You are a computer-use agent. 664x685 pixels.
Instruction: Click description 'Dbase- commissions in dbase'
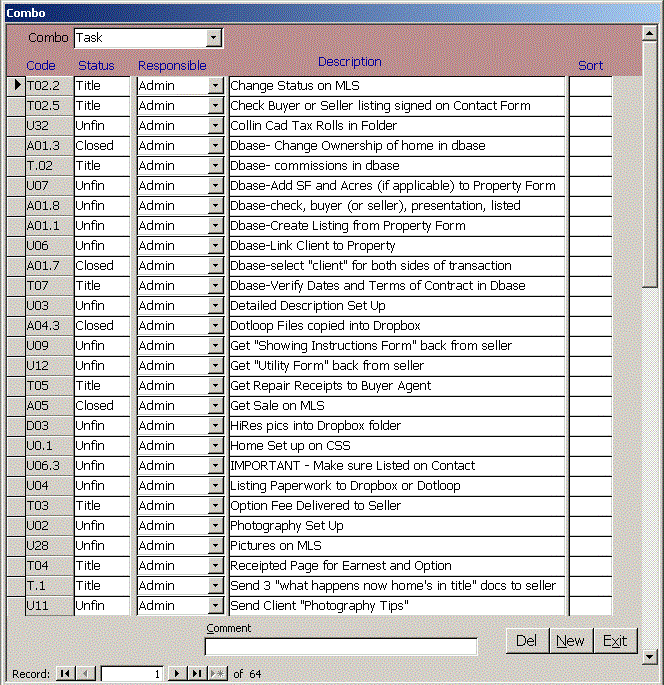397,166
